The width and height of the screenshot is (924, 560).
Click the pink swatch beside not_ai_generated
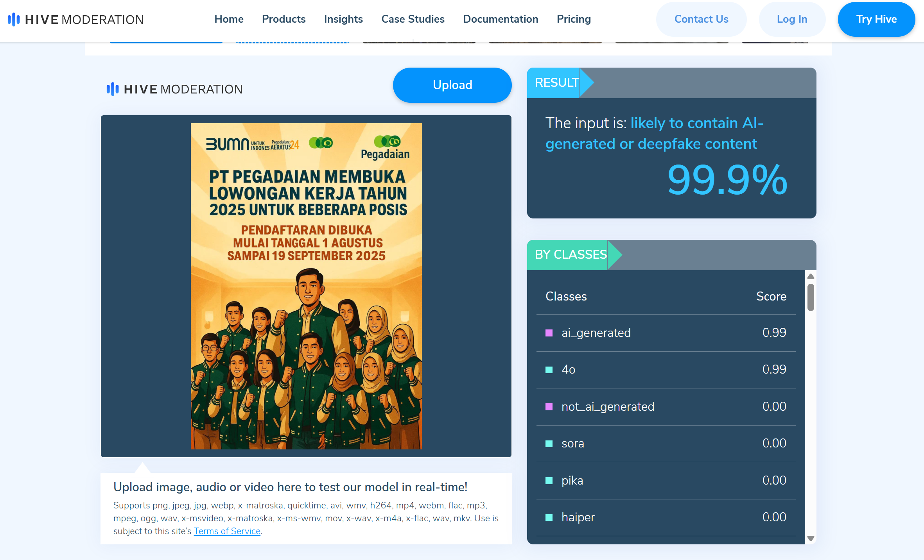coord(549,407)
